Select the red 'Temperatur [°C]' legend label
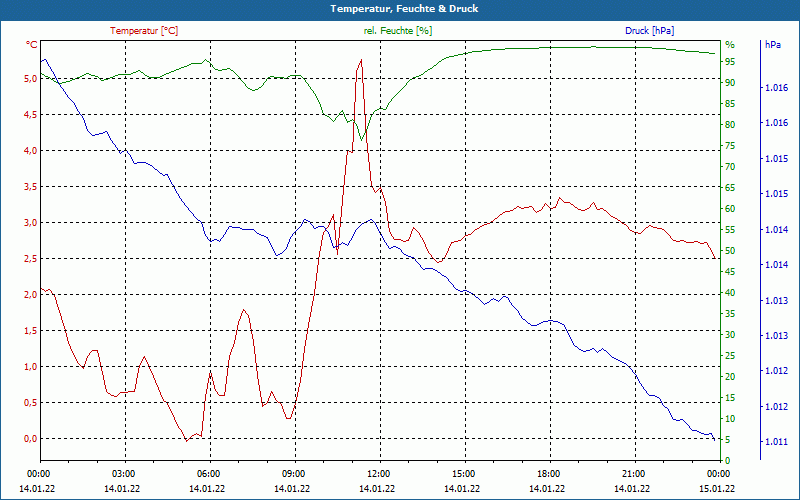The image size is (800, 500). click(144, 31)
